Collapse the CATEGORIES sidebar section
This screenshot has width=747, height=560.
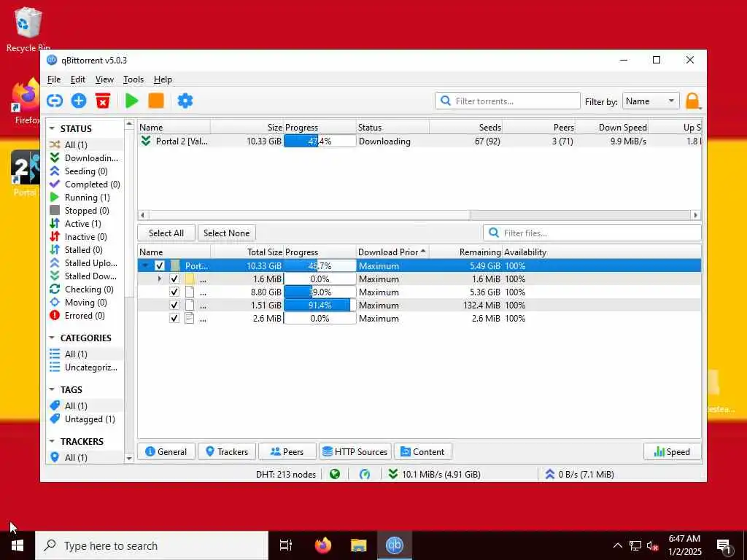52,338
